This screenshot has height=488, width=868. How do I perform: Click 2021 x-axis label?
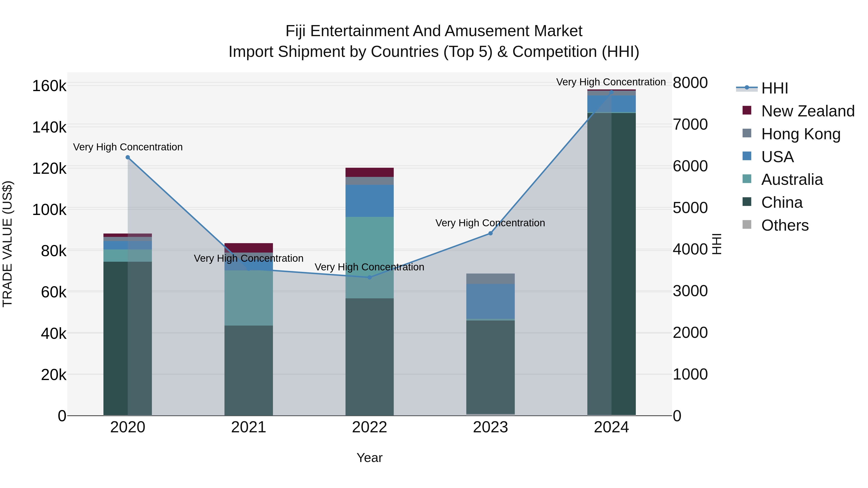pos(249,427)
